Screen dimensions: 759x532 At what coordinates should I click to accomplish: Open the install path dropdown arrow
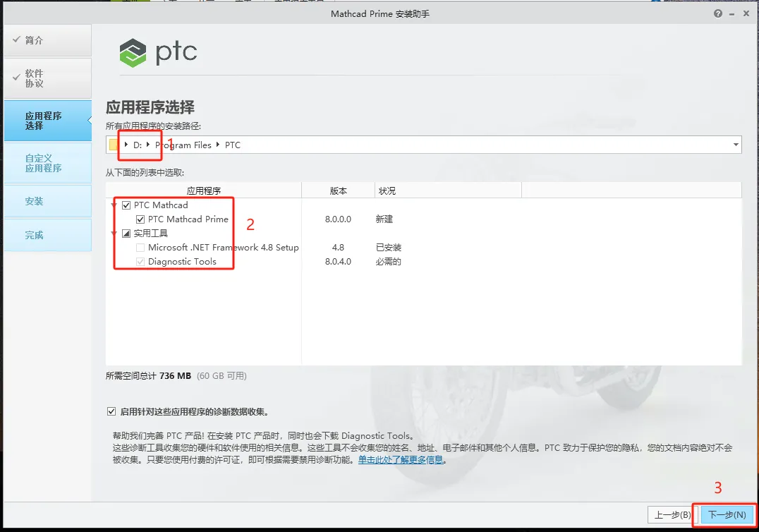click(x=736, y=145)
